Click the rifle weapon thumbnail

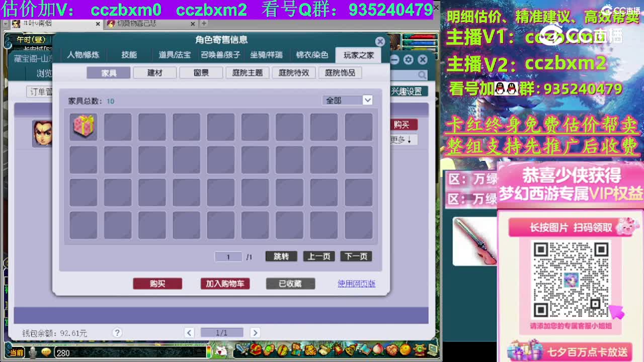point(475,241)
